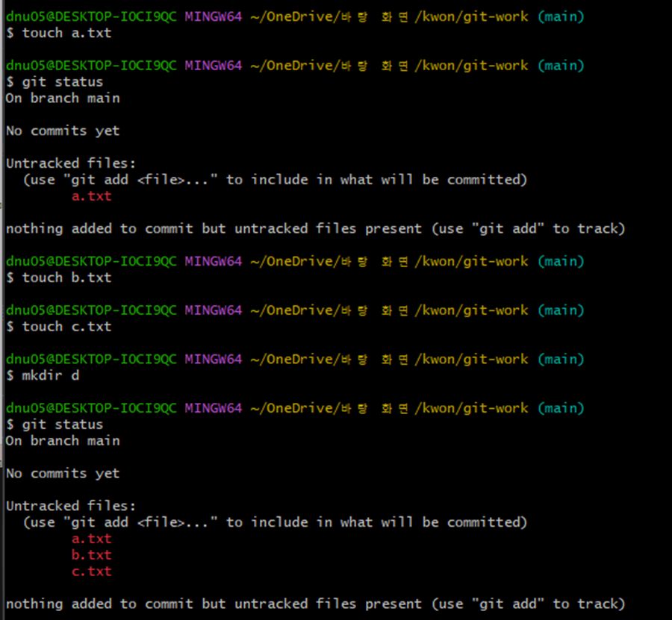Screen dimensions: 672x620
Task: Click the prompt line directly above 'touch a.txt'
Action: click(x=295, y=16)
